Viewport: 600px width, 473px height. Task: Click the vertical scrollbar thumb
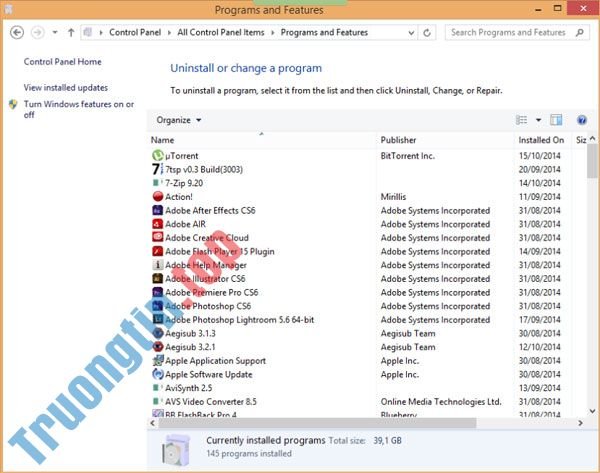tap(592, 161)
